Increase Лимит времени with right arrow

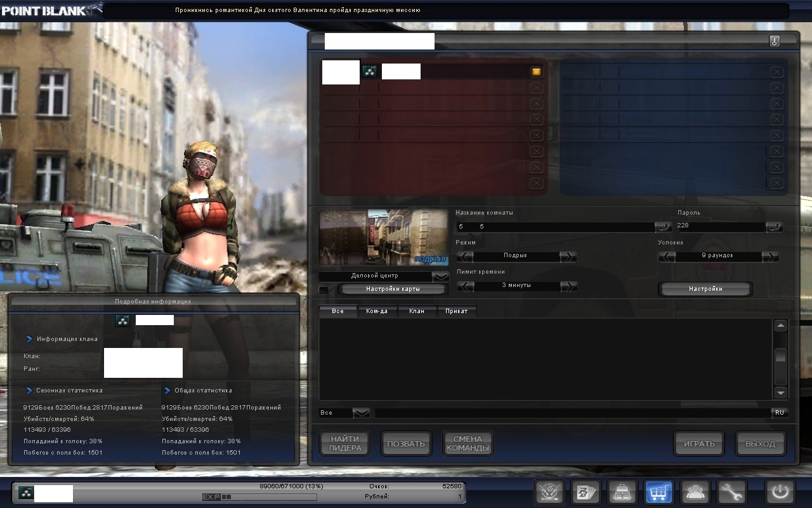(x=568, y=286)
